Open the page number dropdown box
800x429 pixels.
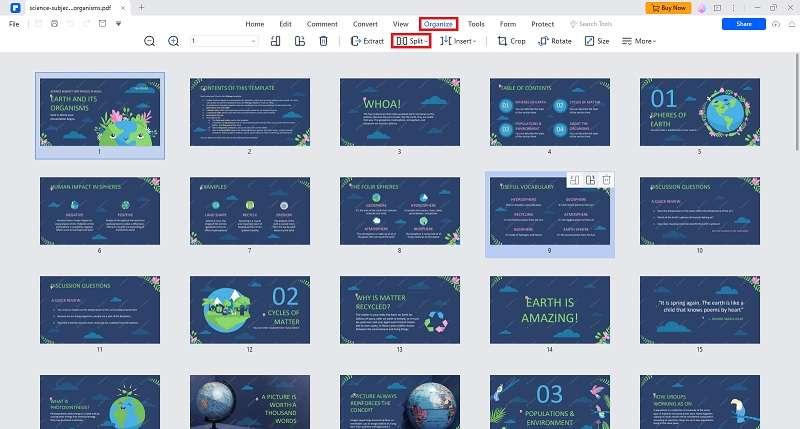pos(223,41)
